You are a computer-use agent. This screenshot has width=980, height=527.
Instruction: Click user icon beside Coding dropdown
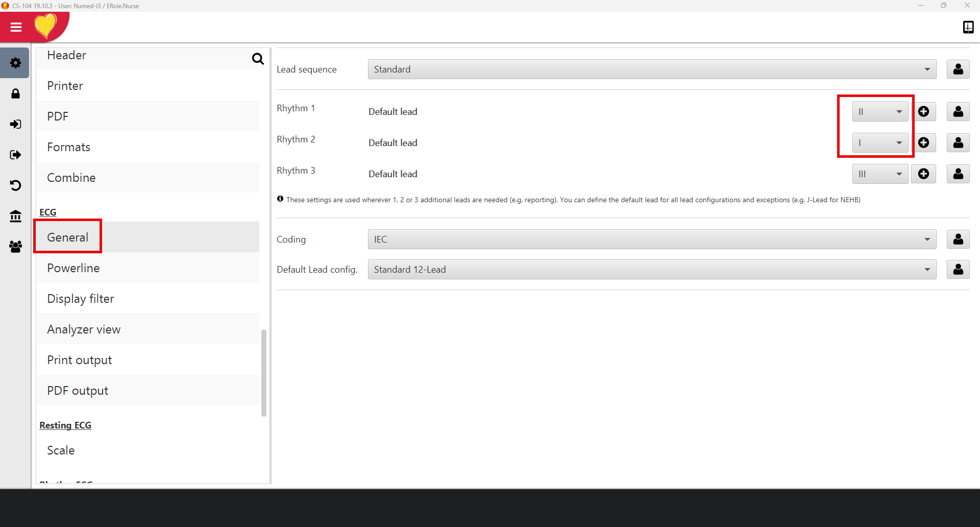point(958,239)
